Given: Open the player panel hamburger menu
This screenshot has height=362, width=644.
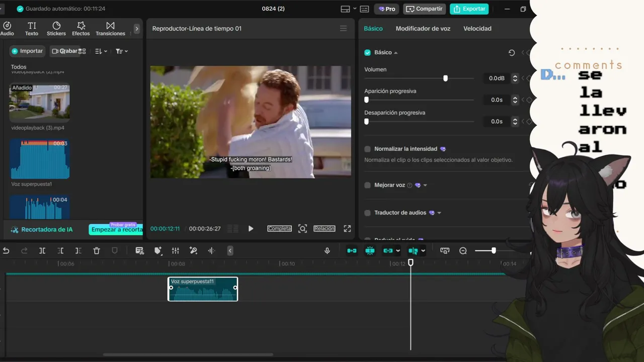Looking at the screenshot, I should tap(344, 29).
